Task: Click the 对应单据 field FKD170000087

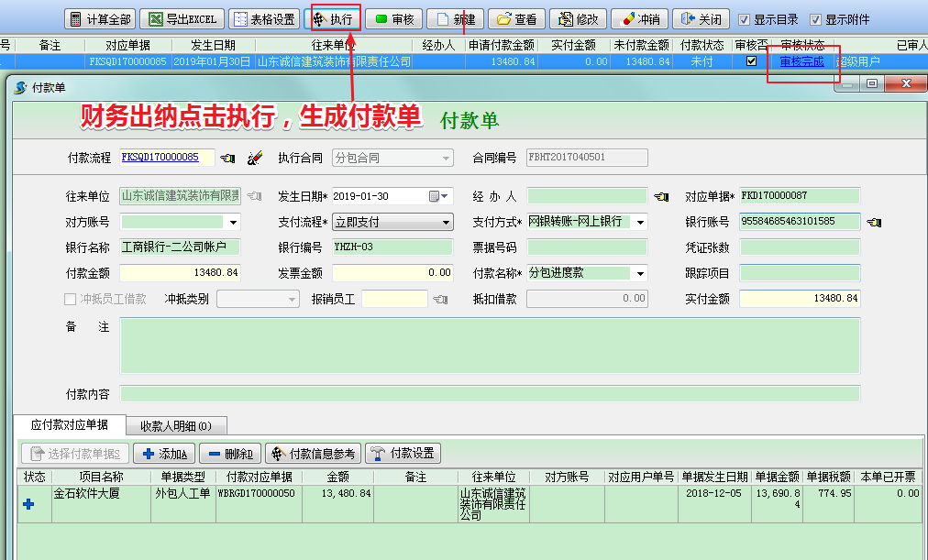Action: (x=800, y=196)
